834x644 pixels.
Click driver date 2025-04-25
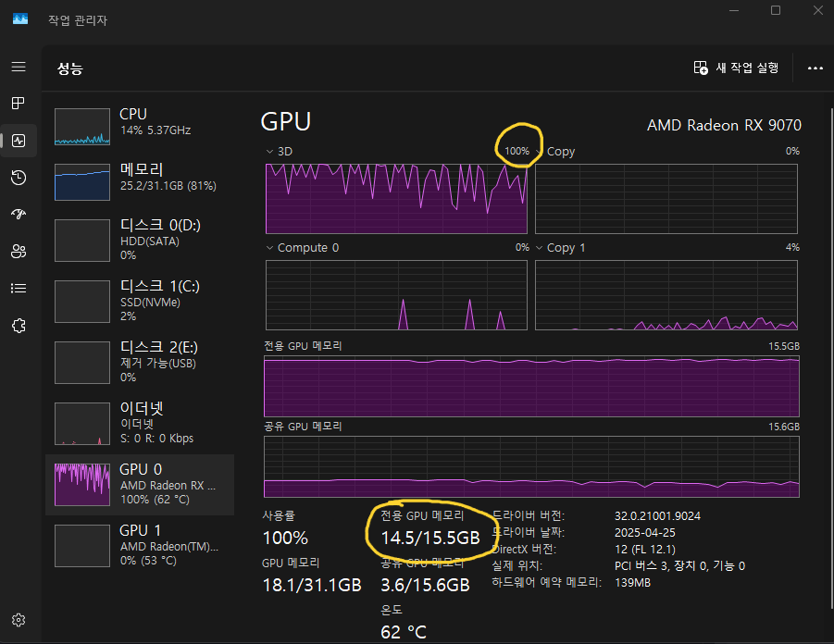tap(644, 532)
